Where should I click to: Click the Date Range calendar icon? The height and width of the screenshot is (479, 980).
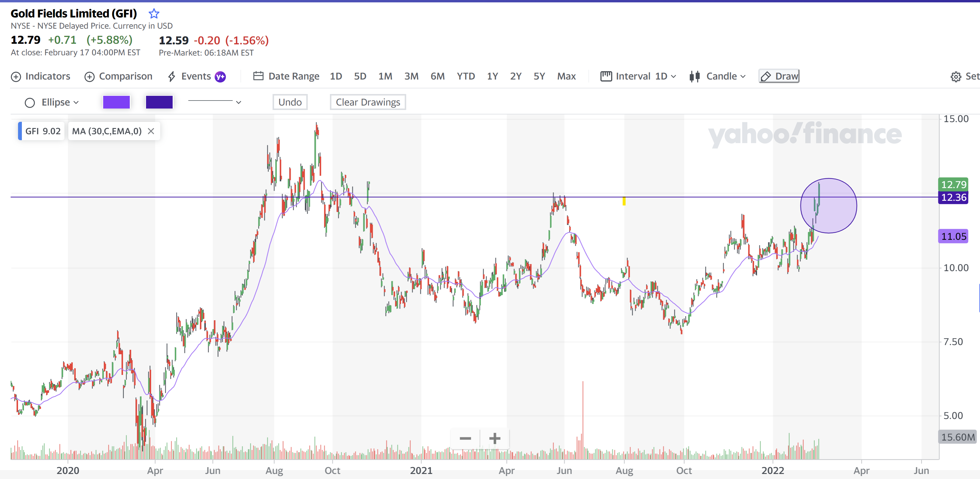(x=258, y=76)
